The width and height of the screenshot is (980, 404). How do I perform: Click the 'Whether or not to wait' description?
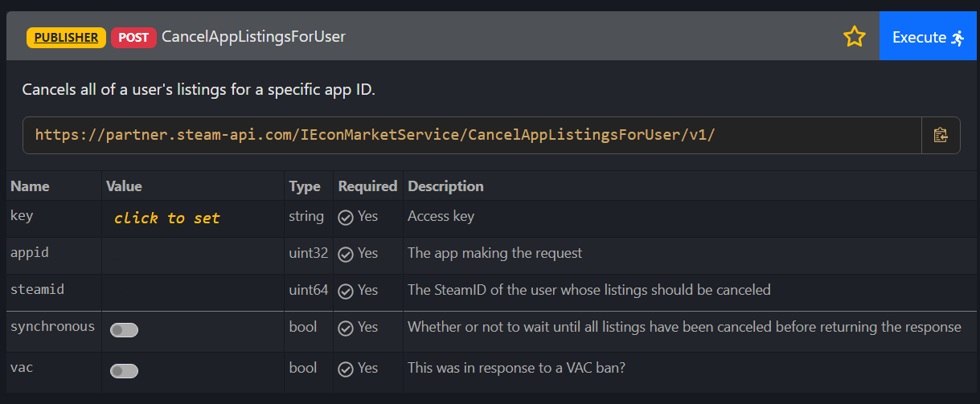[x=684, y=327]
